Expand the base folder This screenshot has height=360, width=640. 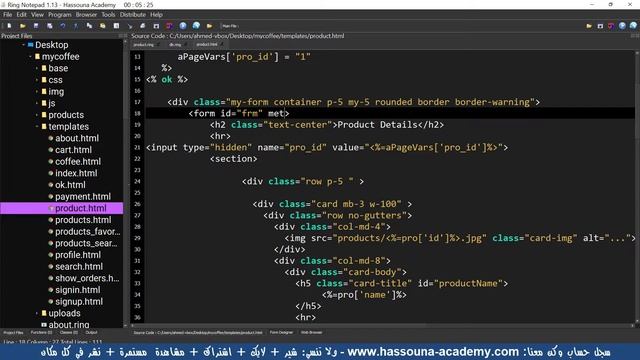(x=37, y=68)
